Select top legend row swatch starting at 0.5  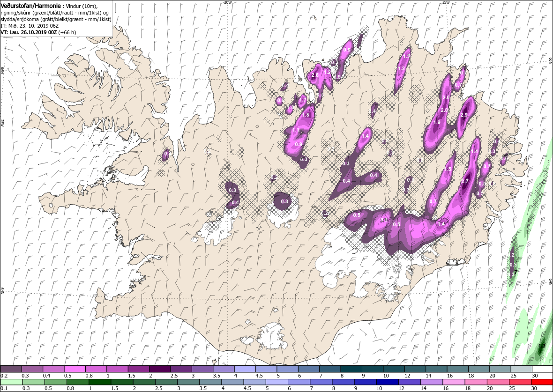pyautogui.click(x=75, y=369)
